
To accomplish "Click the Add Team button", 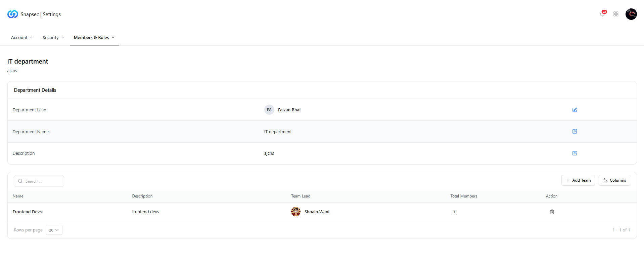I will 578,180.
